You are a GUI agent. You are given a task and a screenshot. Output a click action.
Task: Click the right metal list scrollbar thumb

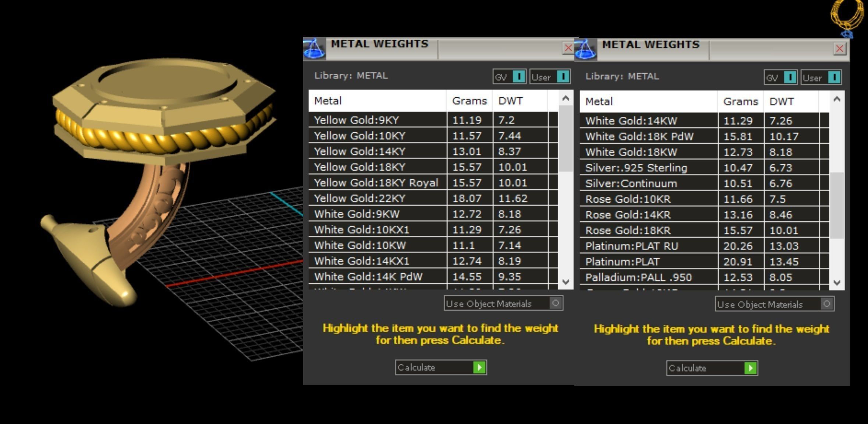(x=837, y=205)
